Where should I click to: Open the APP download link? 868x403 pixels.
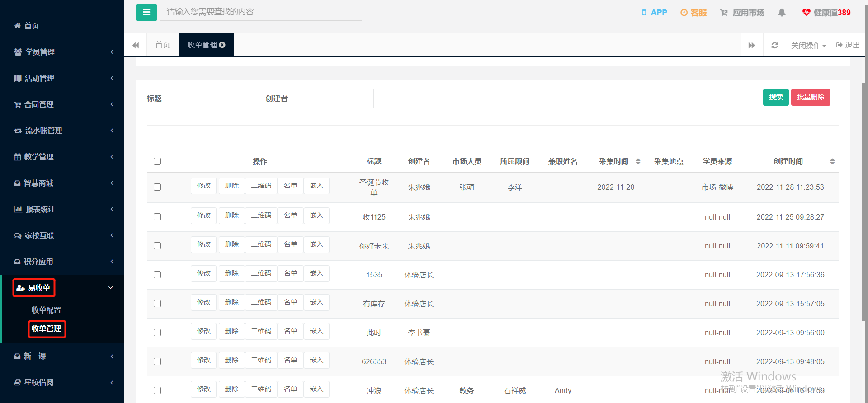tap(654, 13)
